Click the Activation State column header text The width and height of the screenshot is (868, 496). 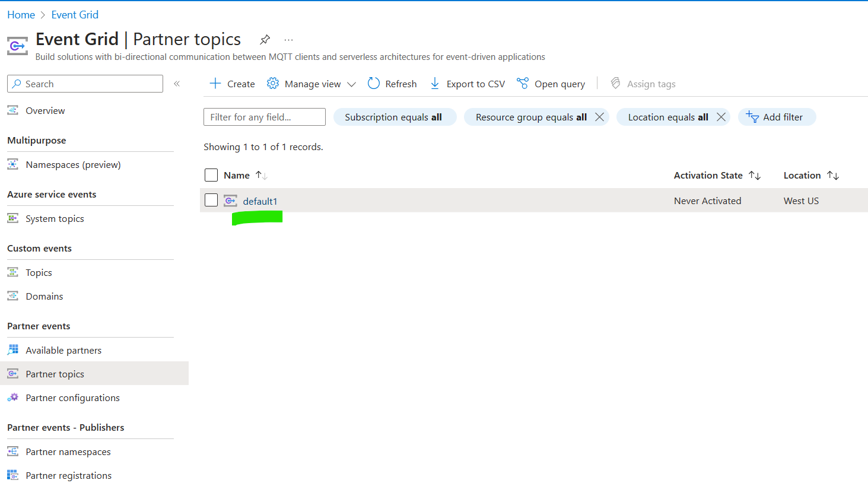click(x=708, y=175)
